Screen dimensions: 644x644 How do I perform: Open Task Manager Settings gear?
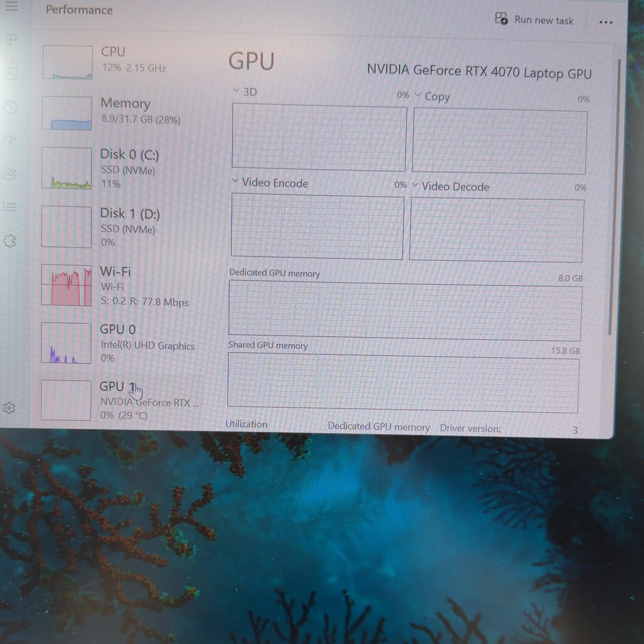tap(9, 408)
